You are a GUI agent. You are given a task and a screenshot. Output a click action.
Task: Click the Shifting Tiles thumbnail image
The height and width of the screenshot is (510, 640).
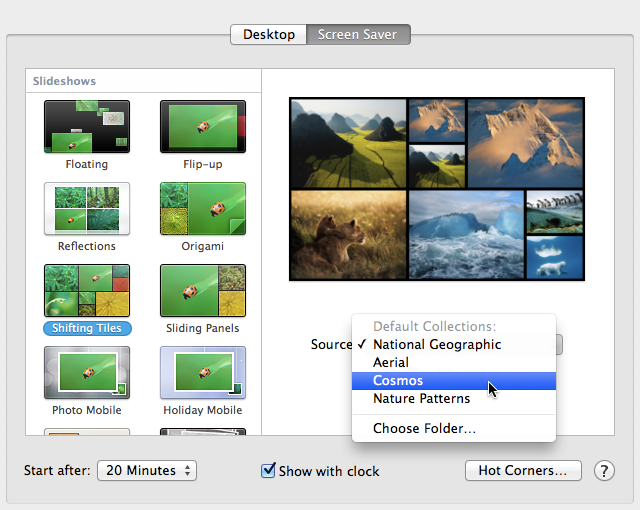[87, 290]
